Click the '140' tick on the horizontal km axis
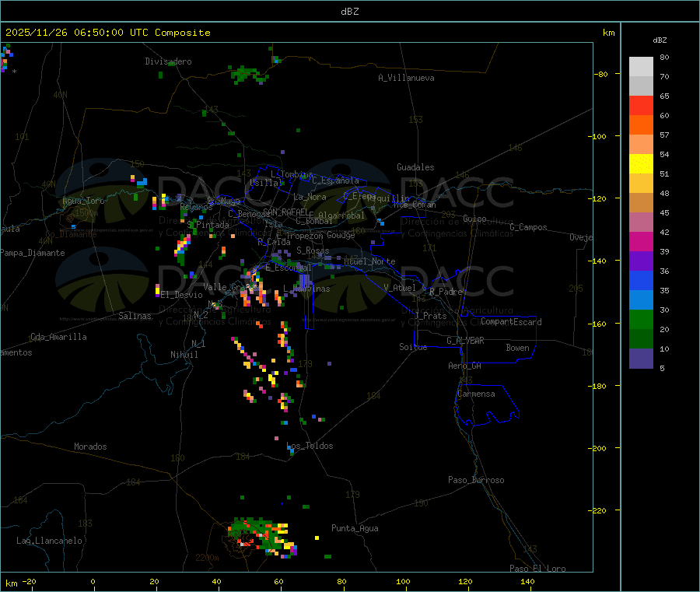Image resolution: width=700 pixels, height=592 pixels. 527,581
